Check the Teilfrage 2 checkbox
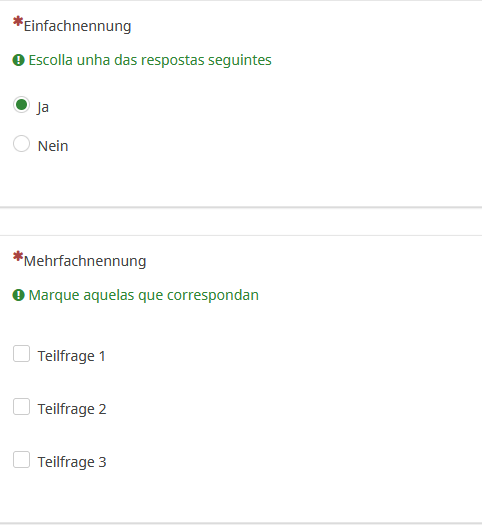This screenshot has height=525, width=482. [x=21, y=407]
